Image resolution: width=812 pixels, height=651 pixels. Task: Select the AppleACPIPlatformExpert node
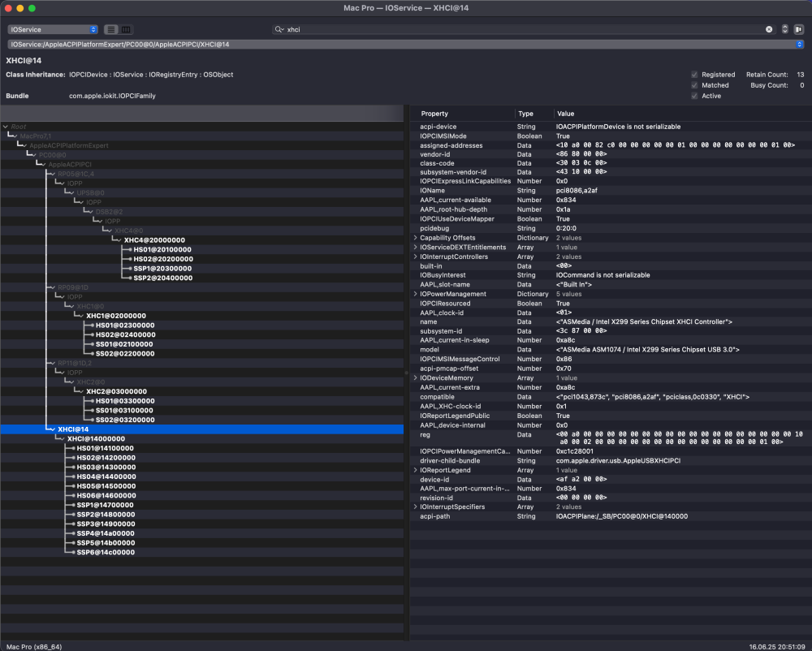click(69, 145)
